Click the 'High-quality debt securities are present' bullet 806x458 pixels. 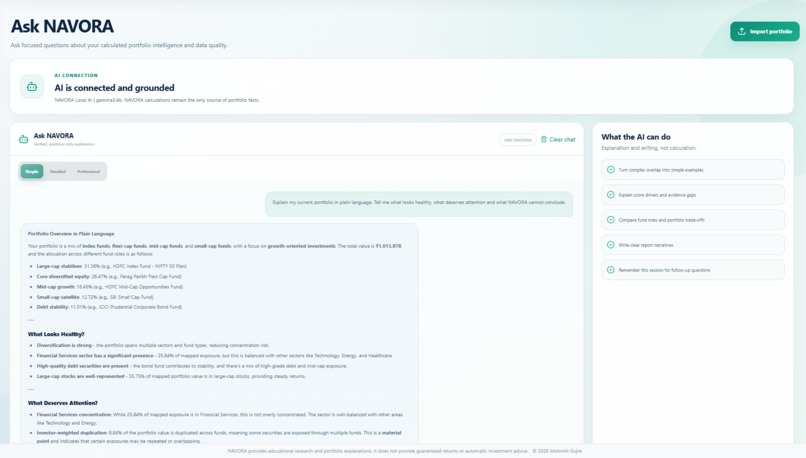click(x=192, y=366)
